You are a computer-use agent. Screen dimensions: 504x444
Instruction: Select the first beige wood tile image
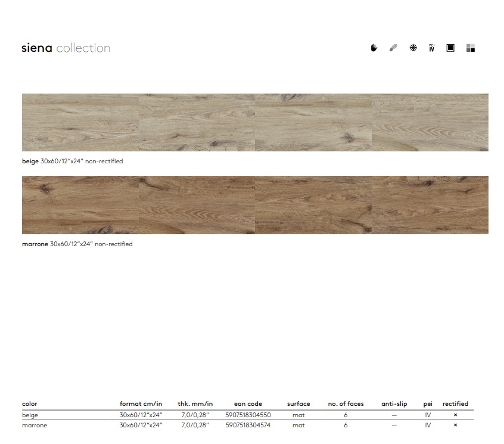pyautogui.click(x=80, y=122)
